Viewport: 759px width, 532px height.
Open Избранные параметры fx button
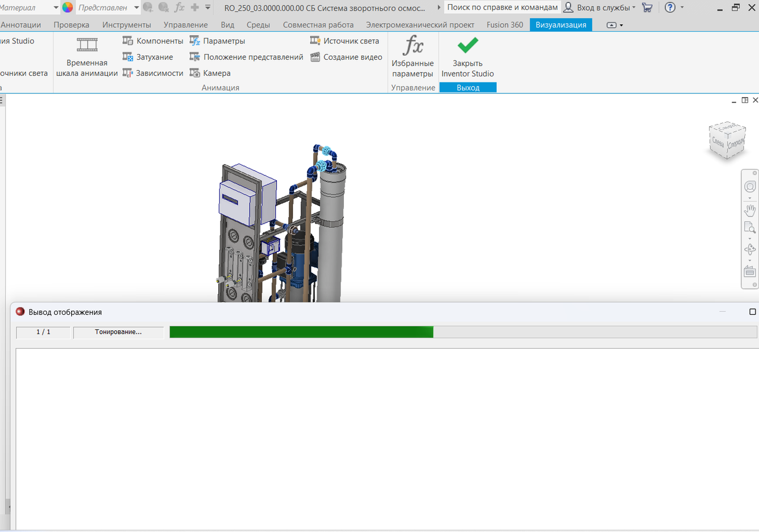[x=413, y=57]
